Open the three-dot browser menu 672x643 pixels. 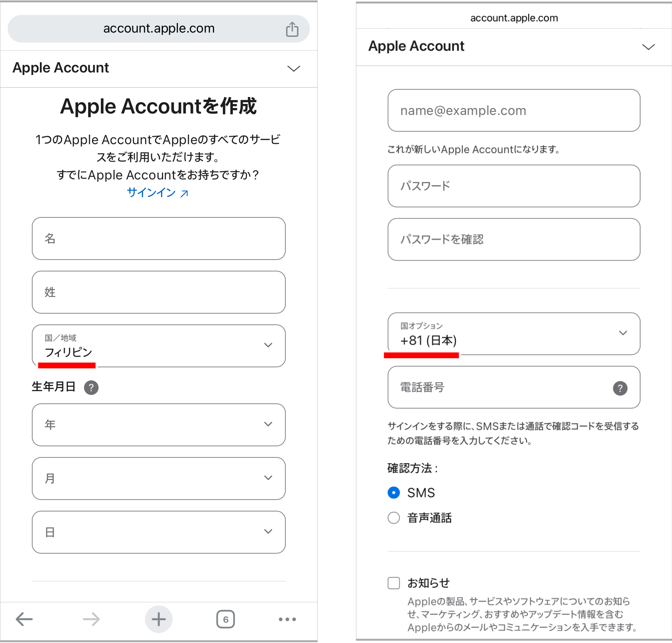287,619
